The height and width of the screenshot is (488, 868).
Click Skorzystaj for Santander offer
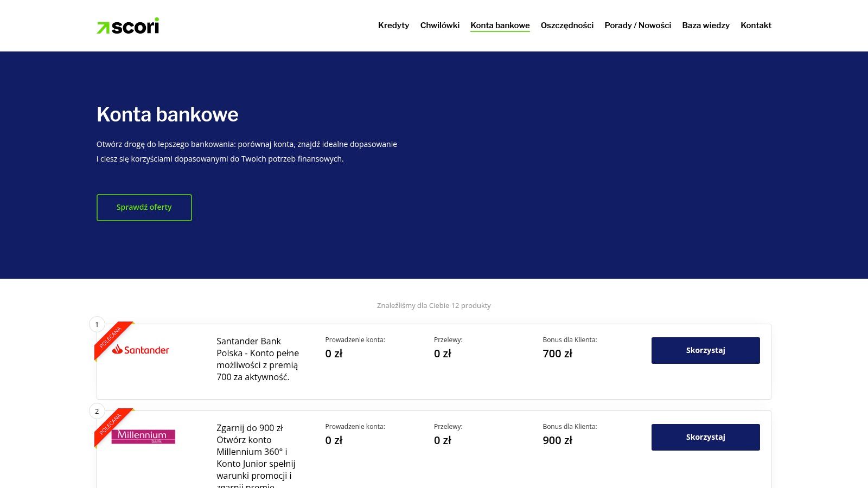[x=705, y=350]
